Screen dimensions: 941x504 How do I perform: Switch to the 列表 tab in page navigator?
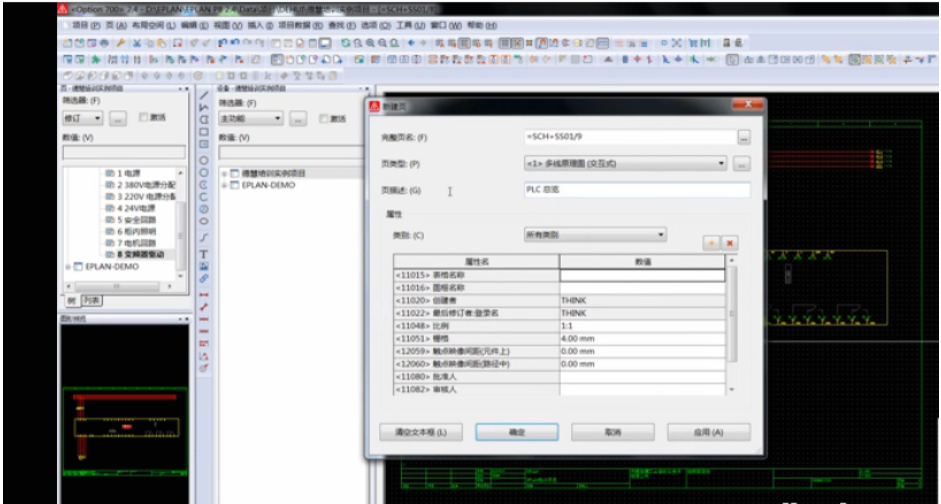92,299
